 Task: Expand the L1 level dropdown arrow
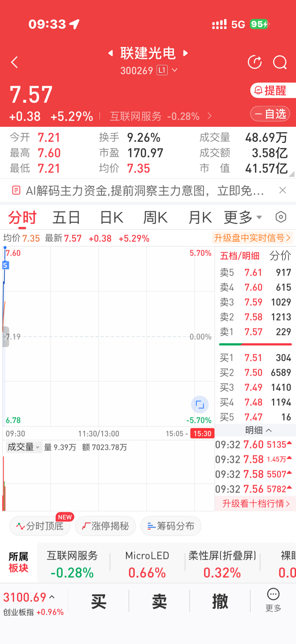175,70
